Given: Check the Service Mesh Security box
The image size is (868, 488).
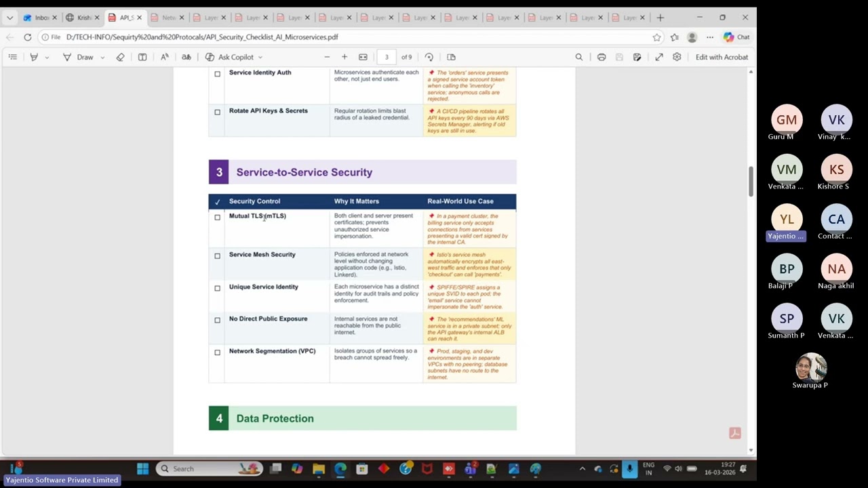Looking at the screenshot, I should (x=217, y=256).
